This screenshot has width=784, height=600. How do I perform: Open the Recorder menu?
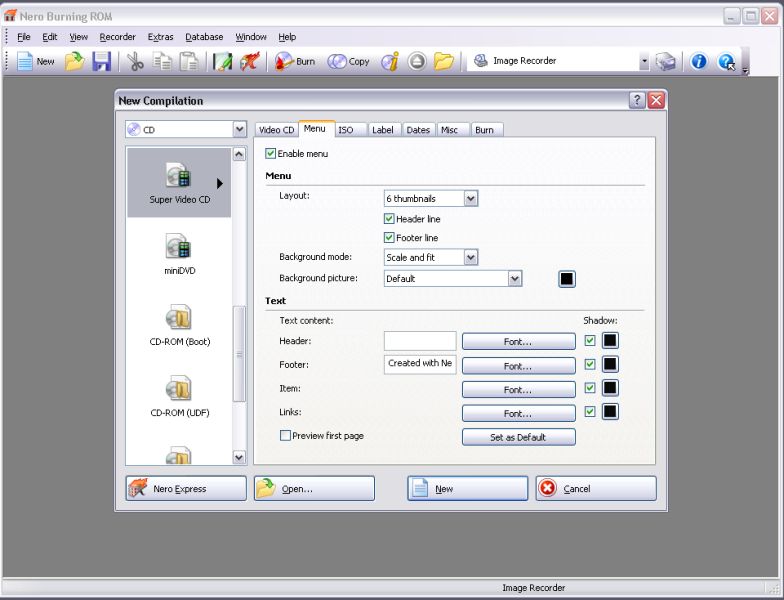click(x=118, y=37)
